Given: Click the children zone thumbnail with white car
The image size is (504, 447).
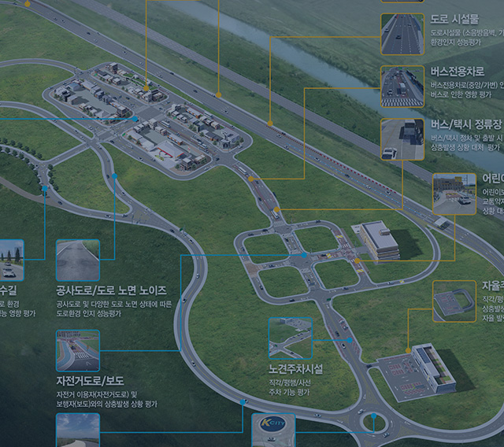Looking at the screenshot, I should pyautogui.click(x=454, y=194).
